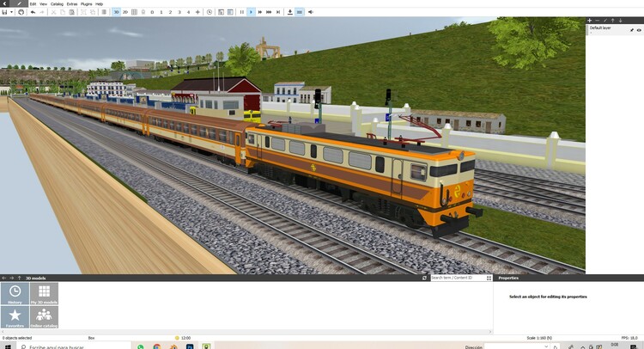Click the Search term / Content ID field
The image size is (644, 349).
[458, 279]
